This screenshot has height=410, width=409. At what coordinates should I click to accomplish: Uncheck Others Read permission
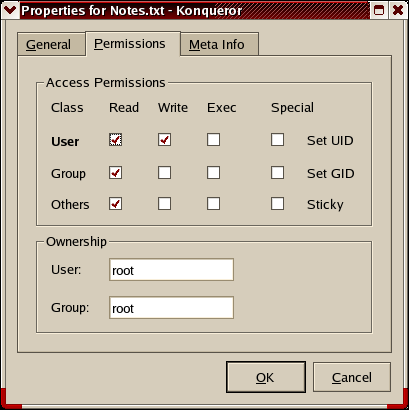click(x=115, y=204)
